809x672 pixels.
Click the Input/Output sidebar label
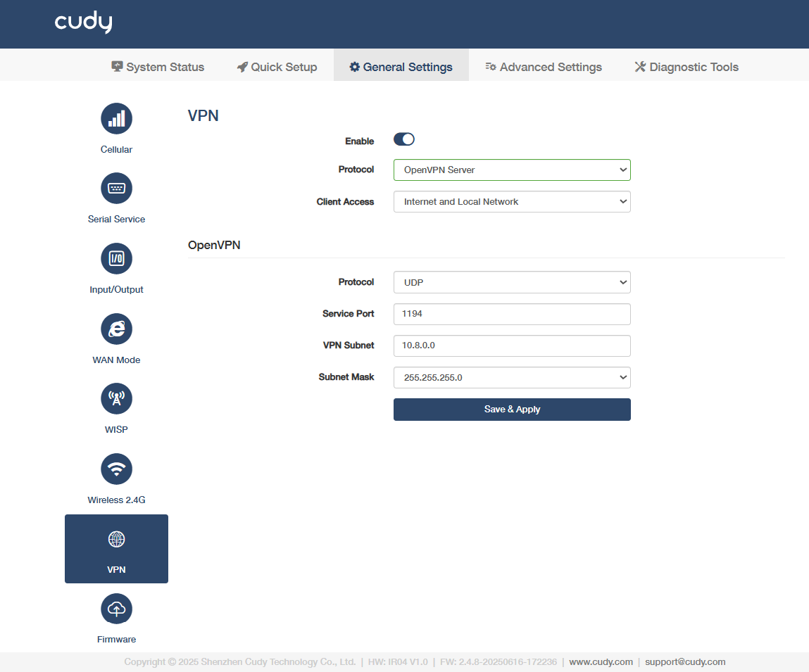click(x=116, y=290)
